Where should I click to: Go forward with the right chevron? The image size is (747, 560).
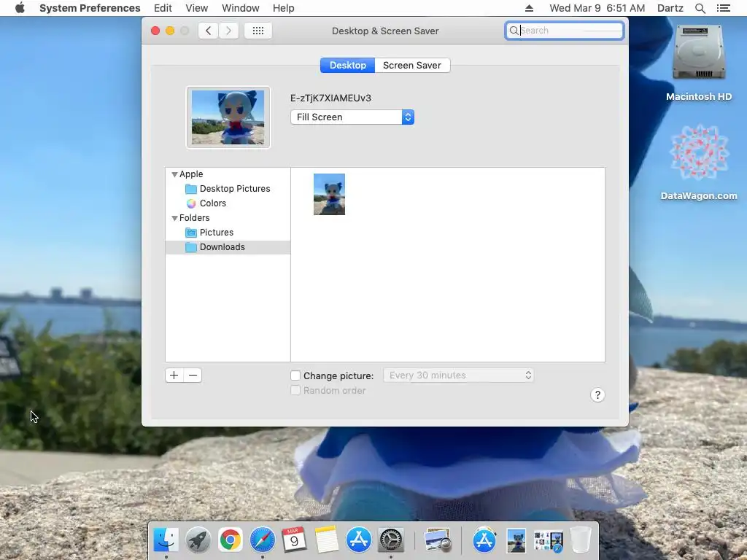[x=228, y=31]
